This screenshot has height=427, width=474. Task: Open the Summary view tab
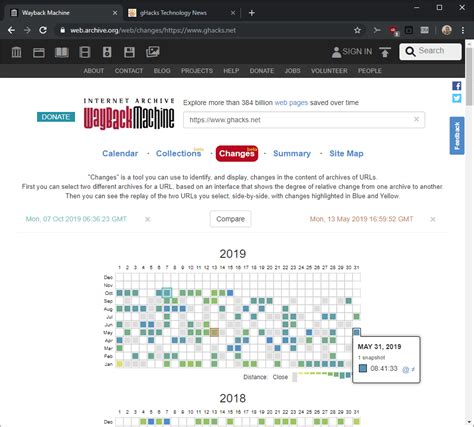click(292, 153)
